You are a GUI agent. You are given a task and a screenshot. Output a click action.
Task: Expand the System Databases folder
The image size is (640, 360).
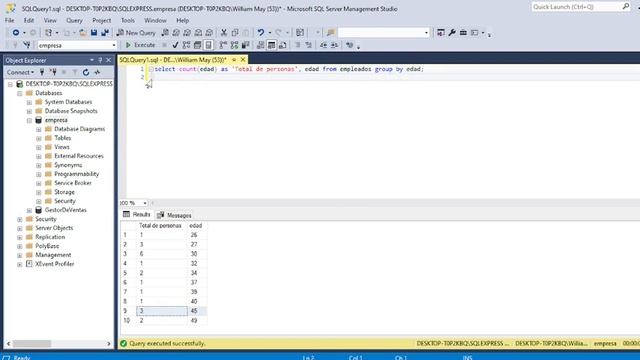coord(29,102)
